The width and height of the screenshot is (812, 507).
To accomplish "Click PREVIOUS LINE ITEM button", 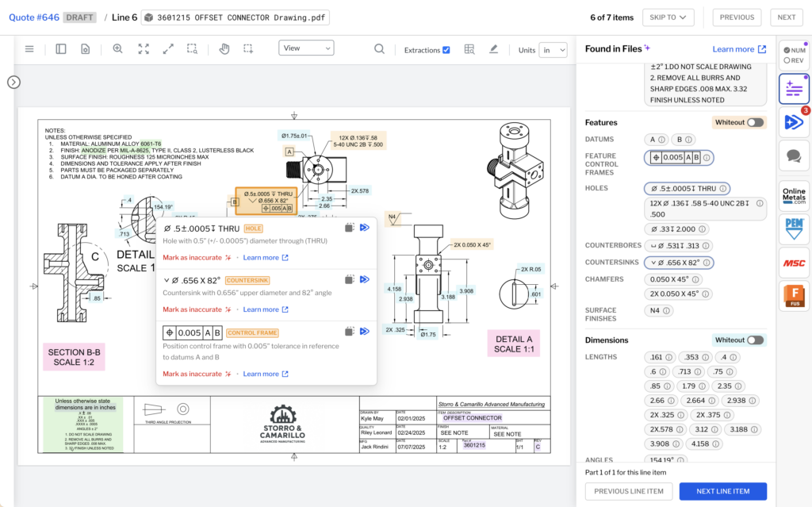I will (629, 491).
